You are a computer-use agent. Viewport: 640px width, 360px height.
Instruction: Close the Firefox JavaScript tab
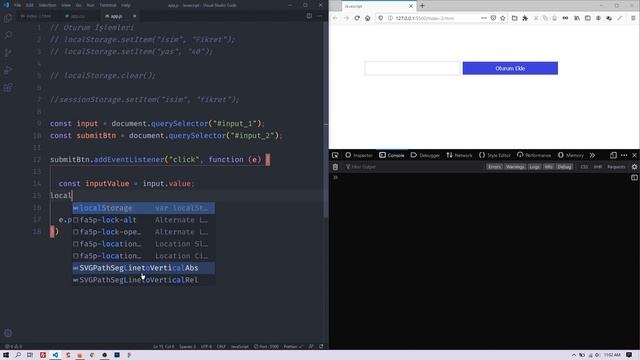(411, 6)
